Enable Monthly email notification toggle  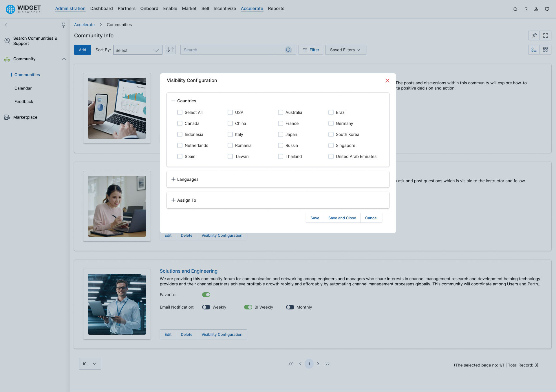click(290, 307)
